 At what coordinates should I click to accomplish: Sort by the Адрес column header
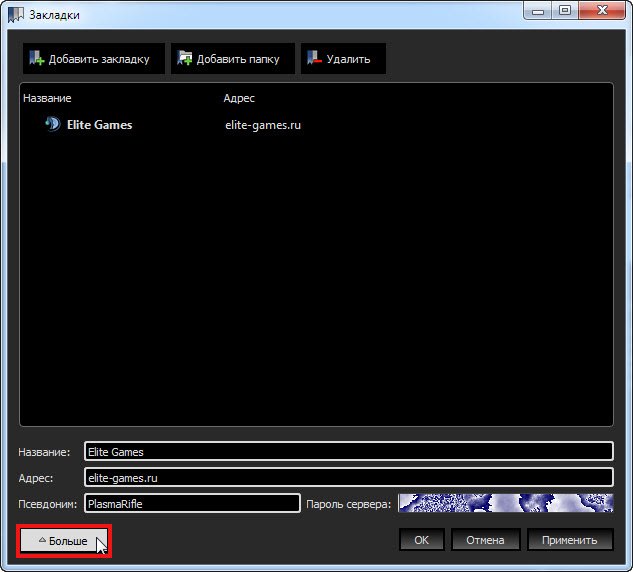point(239,98)
